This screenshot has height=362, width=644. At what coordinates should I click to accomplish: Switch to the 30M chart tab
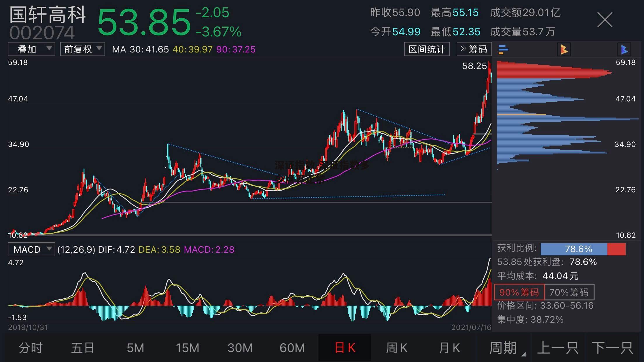click(x=240, y=348)
